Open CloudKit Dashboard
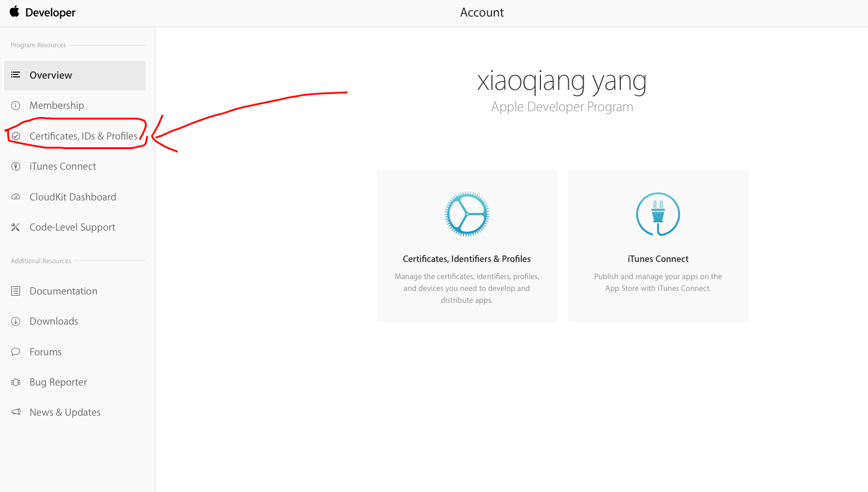 [73, 197]
